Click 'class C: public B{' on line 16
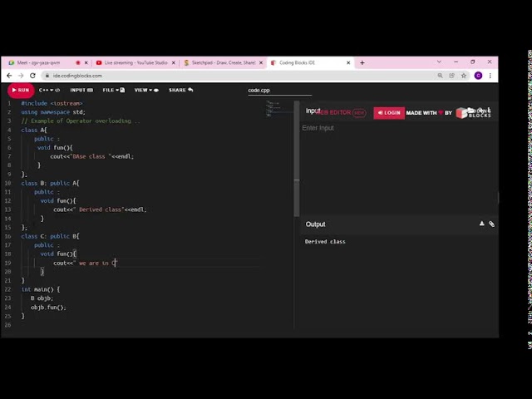 (x=50, y=236)
